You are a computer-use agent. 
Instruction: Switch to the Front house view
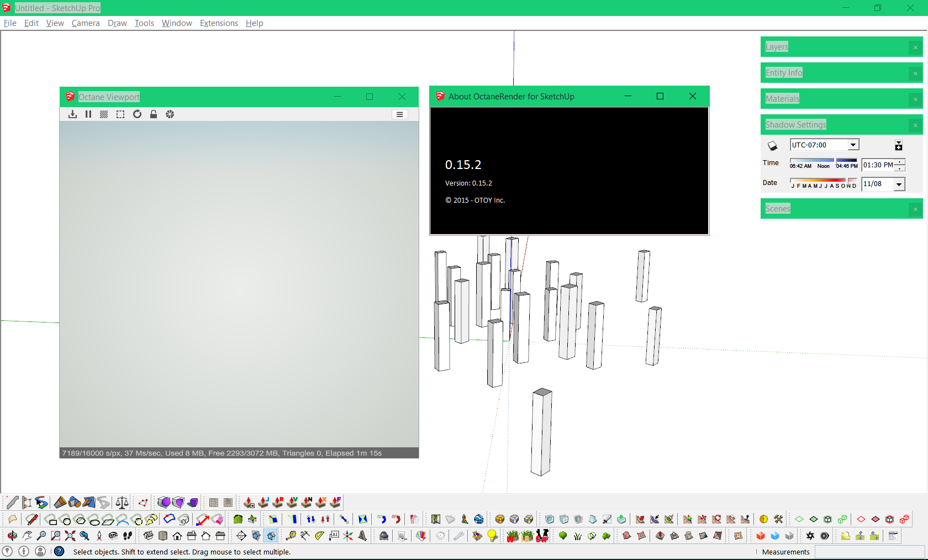coord(177,536)
